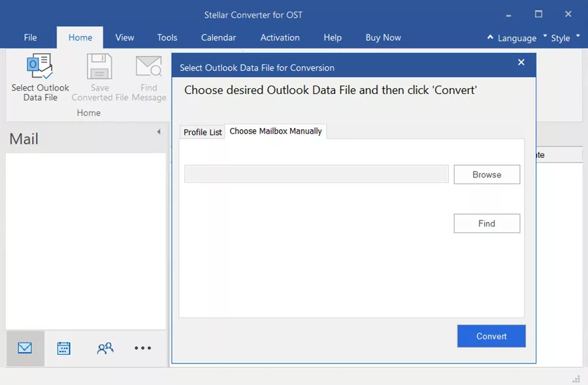Open the Mail view icon

pos(25,348)
